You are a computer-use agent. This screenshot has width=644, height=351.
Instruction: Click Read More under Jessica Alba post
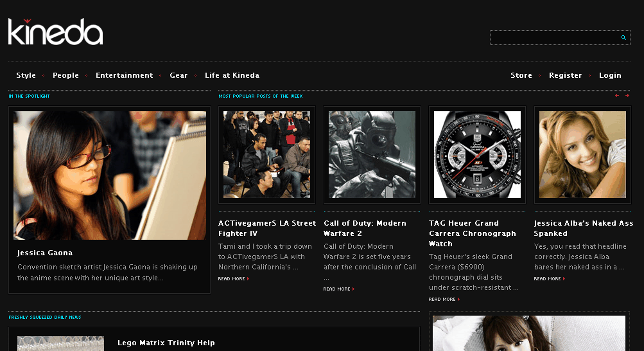[x=549, y=278]
